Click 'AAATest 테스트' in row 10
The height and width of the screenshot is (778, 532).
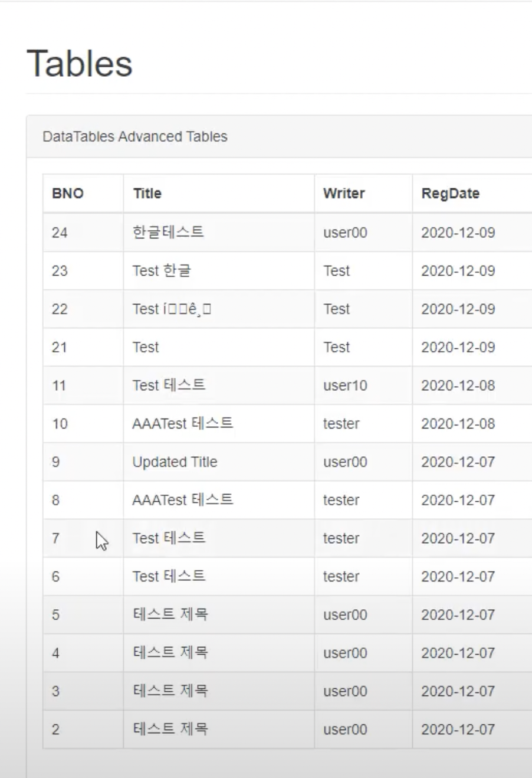183,423
